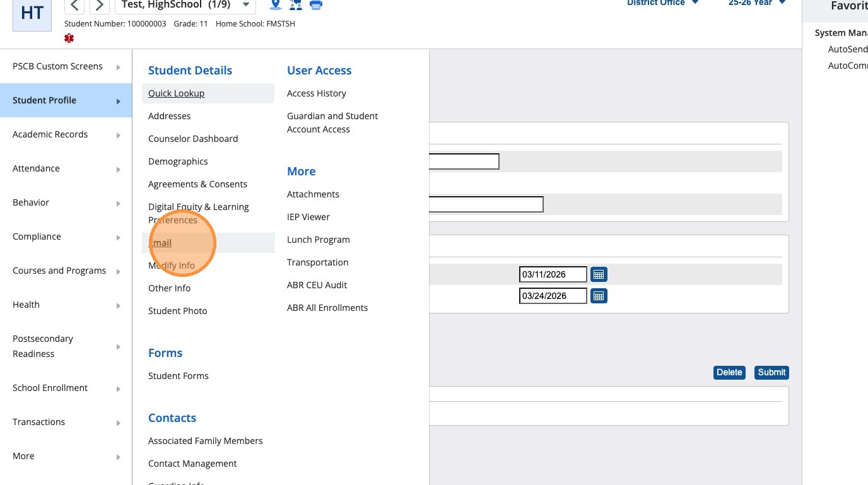Screen dimensions: 868x485
Task: Expand the Behavior submenu arrow
Action: click(119, 203)
